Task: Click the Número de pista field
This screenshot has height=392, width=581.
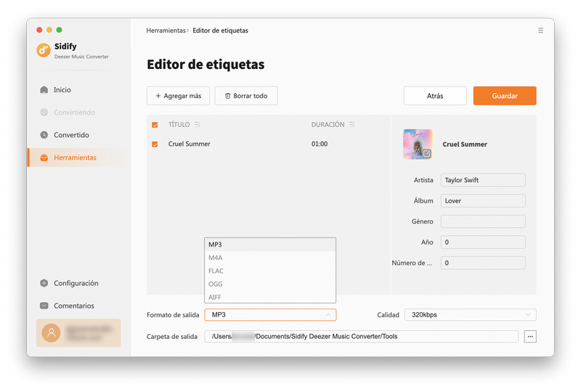Action: coord(483,263)
